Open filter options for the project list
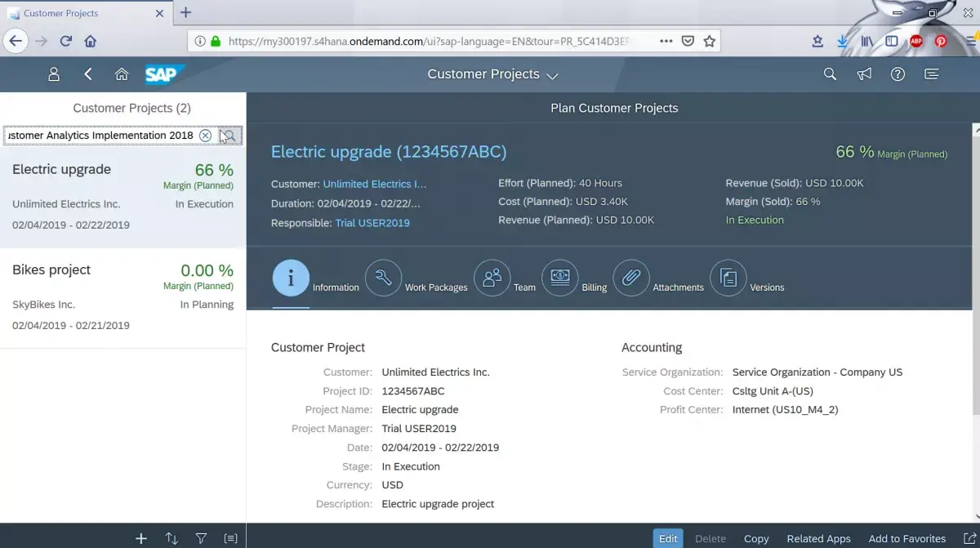This screenshot has height=548, width=980. click(201, 538)
